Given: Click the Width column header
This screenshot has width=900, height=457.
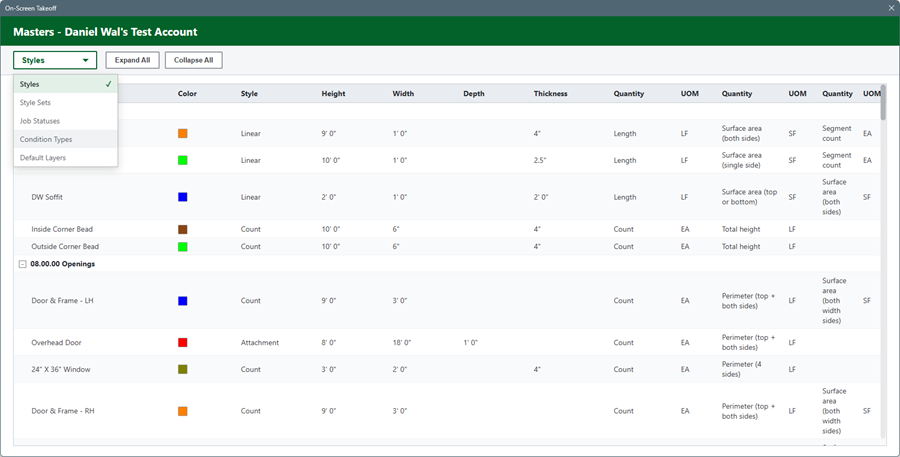Looking at the screenshot, I should pos(403,94).
